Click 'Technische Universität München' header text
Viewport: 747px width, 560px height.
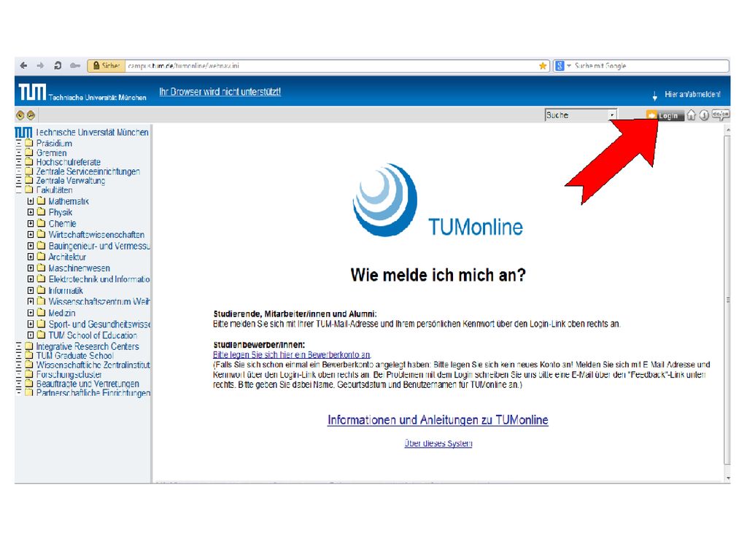97,97
